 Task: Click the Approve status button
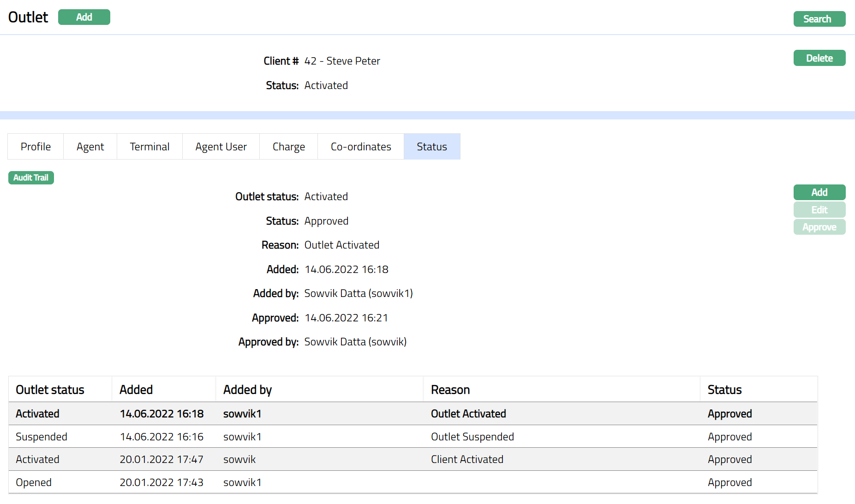click(819, 227)
